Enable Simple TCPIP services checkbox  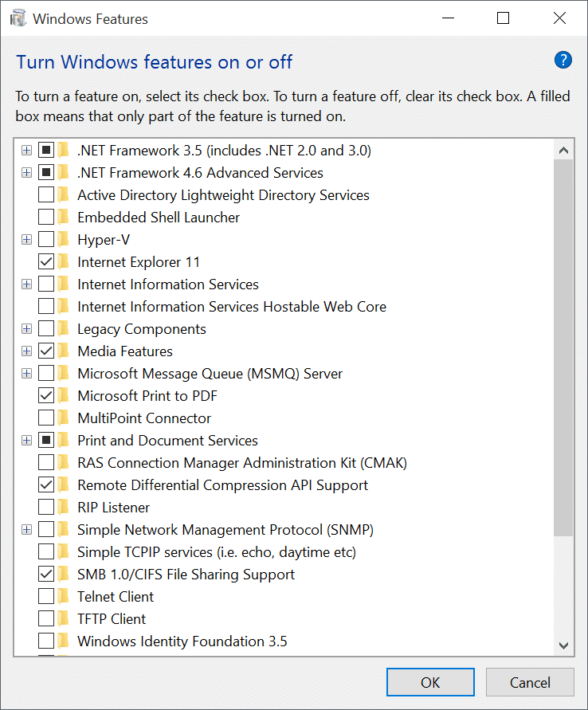pyautogui.click(x=46, y=551)
